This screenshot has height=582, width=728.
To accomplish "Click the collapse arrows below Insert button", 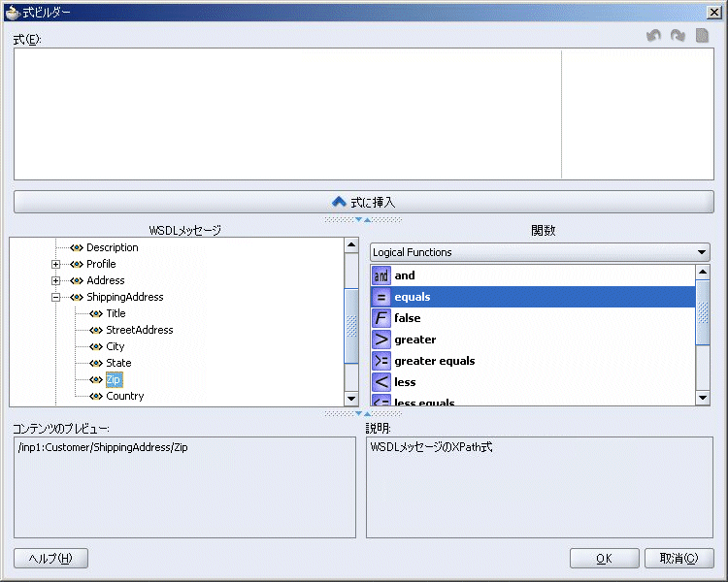I will point(363,219).
